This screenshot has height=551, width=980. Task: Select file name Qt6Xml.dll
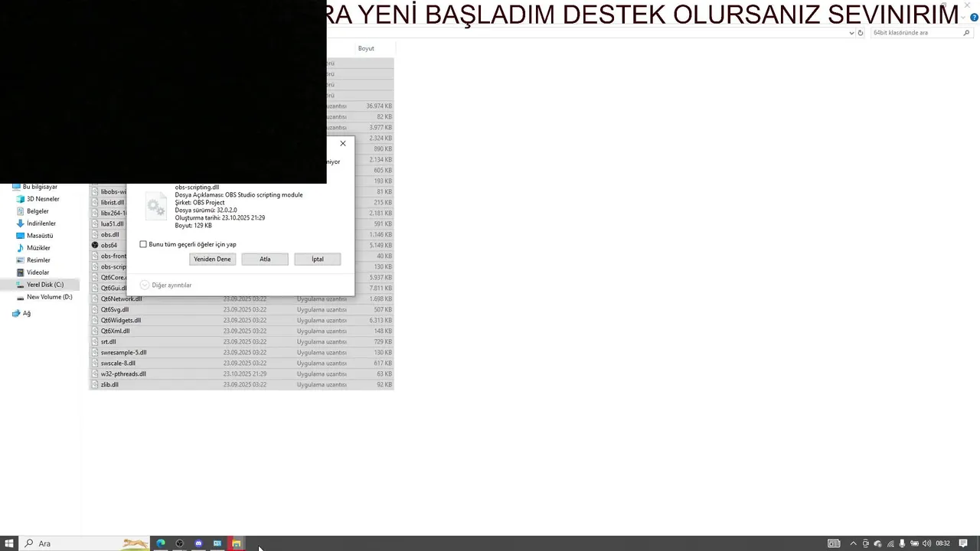point(116,331)
